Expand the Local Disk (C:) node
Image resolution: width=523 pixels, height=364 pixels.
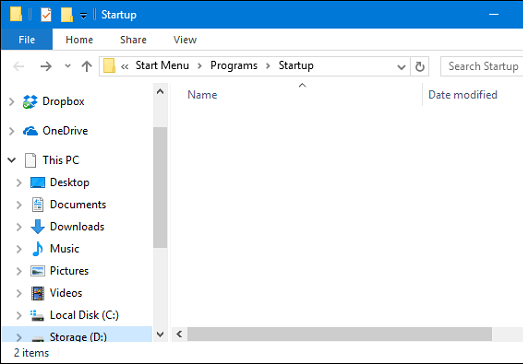click(x=19, y=316)
